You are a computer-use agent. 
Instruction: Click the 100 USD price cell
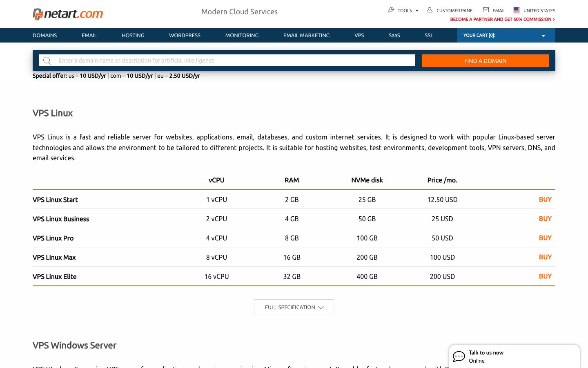click(442, 258)
